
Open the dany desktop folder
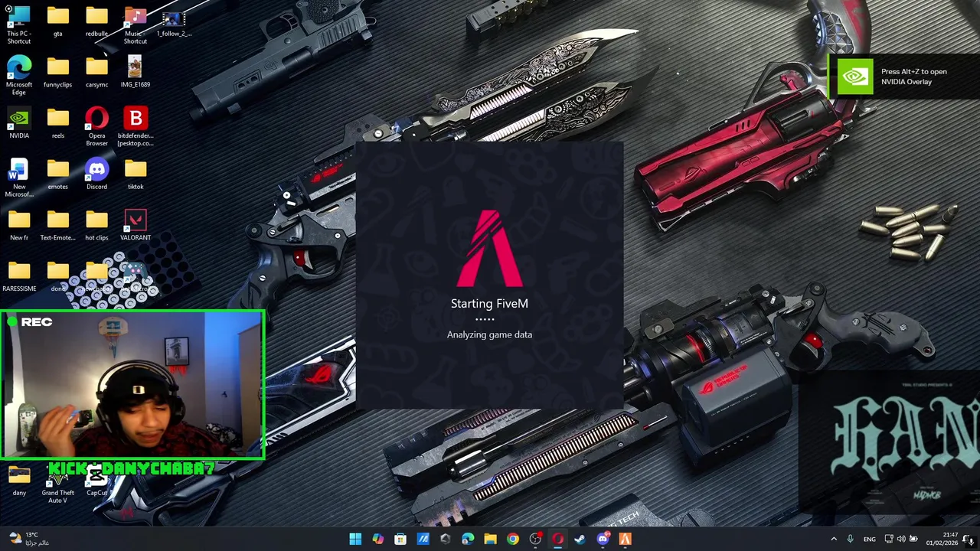(19, 481)
